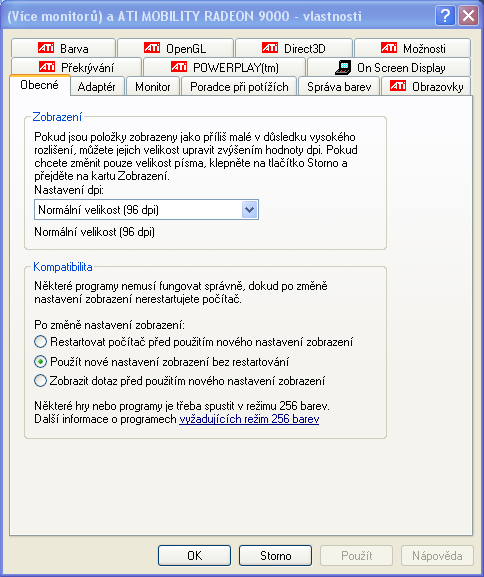Select the ATI Možnosti tab

pos(412,48)
